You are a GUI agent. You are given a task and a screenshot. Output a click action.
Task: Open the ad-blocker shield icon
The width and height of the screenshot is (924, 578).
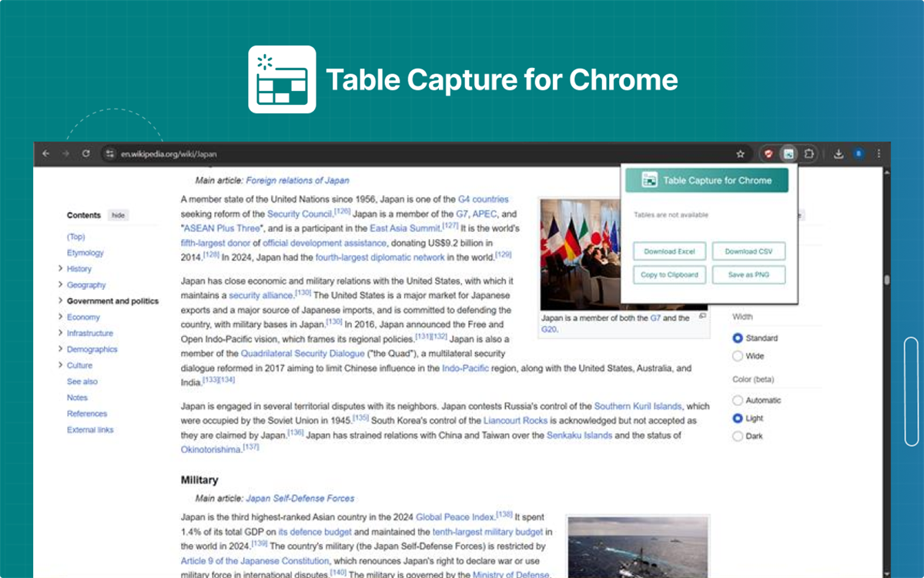tap(769, 153)
